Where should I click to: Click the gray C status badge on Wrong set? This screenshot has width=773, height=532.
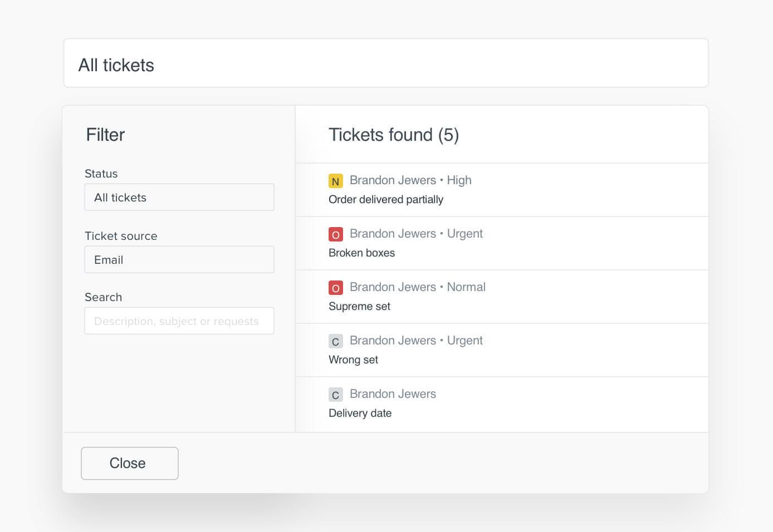[x=335, y=341]
